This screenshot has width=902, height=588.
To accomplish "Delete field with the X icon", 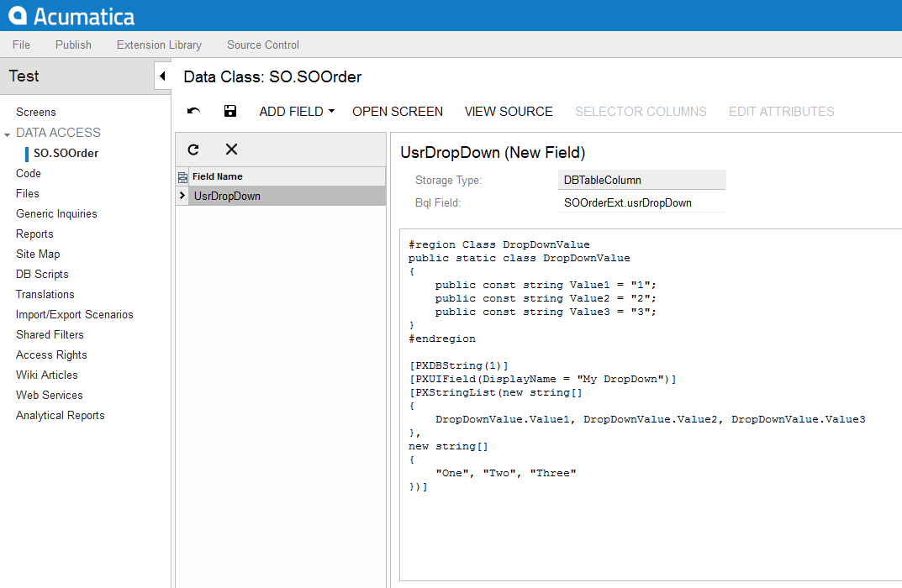I will [231, 150].
